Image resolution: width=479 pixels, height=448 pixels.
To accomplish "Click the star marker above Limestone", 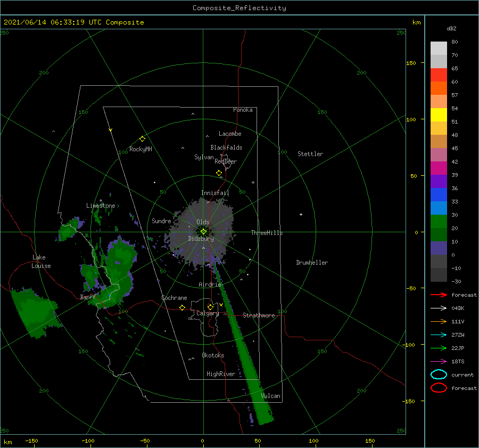I will point(101,201).
